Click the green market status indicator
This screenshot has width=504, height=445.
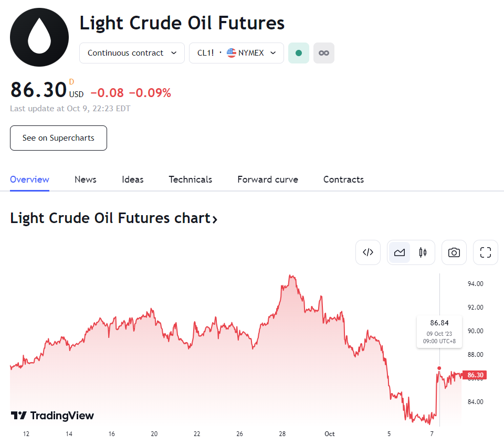coord(299,53)
